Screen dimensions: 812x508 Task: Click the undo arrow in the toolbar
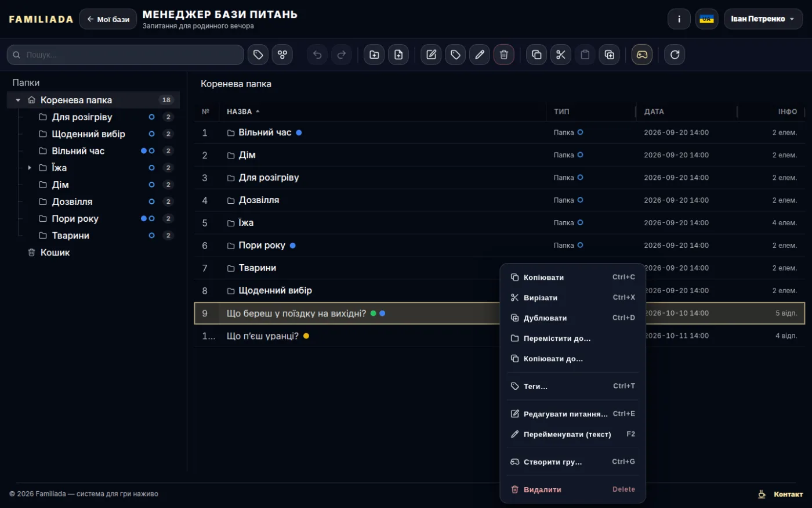pyautogui.click(x=317, y=55)
